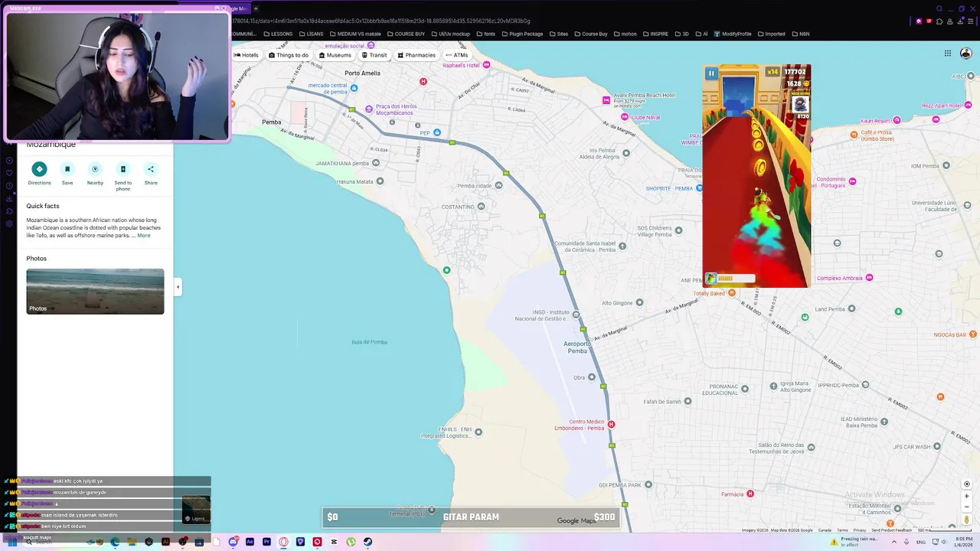This screenshot has height=551, width=980.
Task: Select Centro Médico Embondeiro marker
Action: coord(611,424)
